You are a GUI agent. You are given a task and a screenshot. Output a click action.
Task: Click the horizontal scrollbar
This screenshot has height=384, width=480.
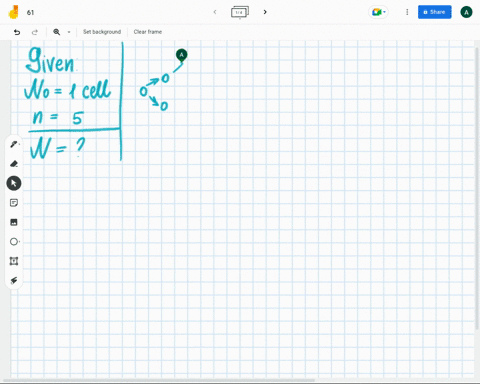coord(160,380)
